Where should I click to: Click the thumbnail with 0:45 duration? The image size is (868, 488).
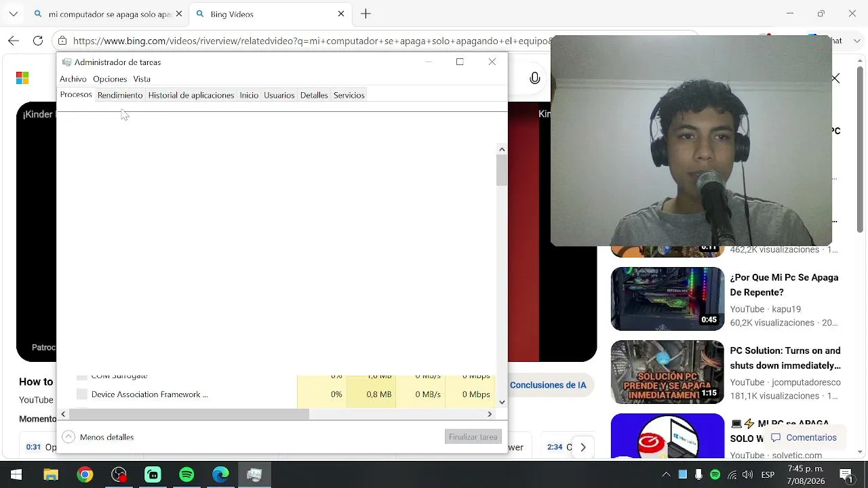[x=667, y=298]
